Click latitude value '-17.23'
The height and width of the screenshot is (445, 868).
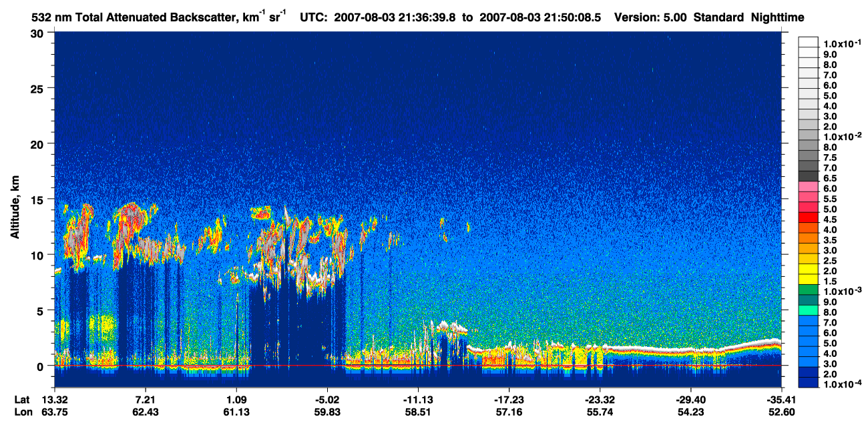tap(509, 400)
